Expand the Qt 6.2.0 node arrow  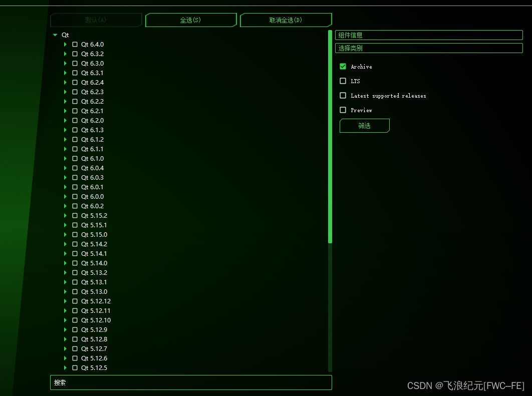(x=65, y=120)
